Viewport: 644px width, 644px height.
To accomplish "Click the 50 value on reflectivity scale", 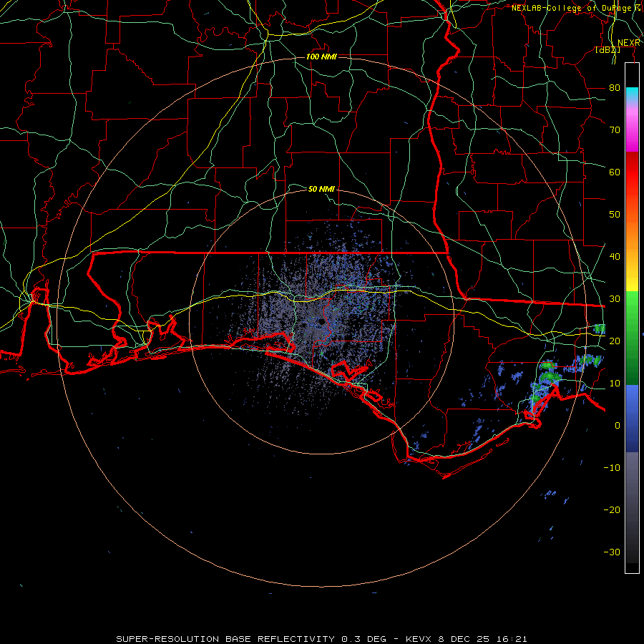I will point(615,215).
